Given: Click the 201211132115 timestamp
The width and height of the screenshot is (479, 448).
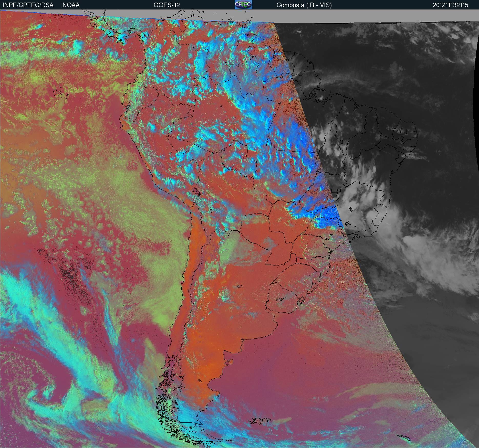Looking at the screenshot, I should tap(451, 5).
